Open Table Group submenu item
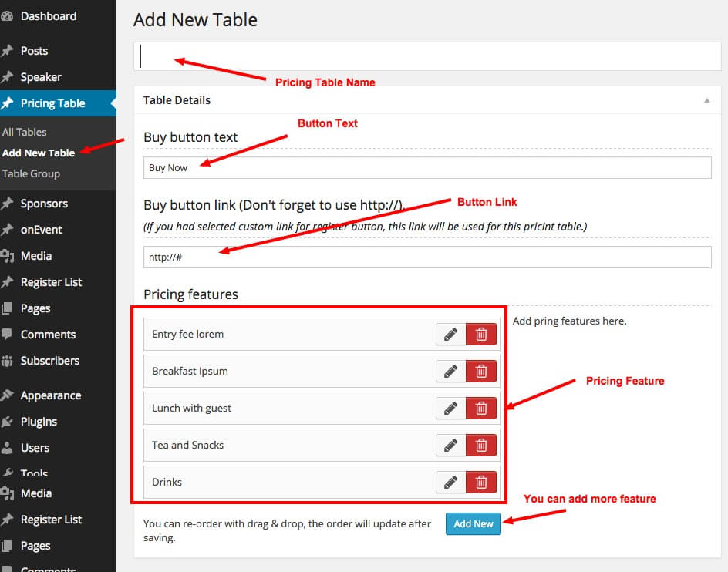This screenshot has height=572, width=728. pos(31,173)
